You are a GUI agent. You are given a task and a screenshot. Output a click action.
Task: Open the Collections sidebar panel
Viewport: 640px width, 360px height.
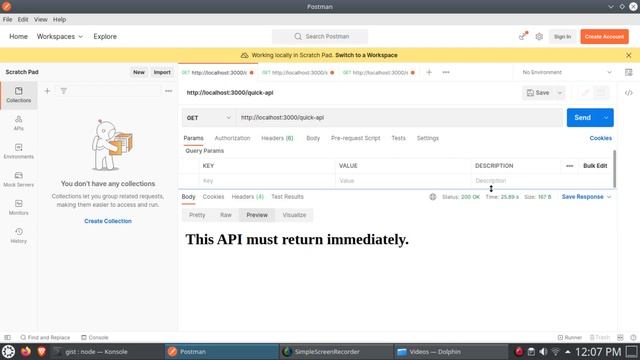(19, 95)
